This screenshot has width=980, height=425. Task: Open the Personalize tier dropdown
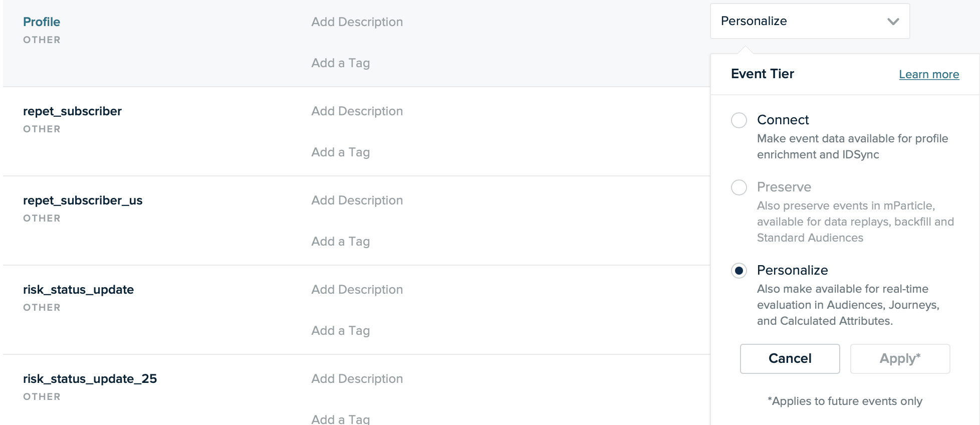click(810, 21)
